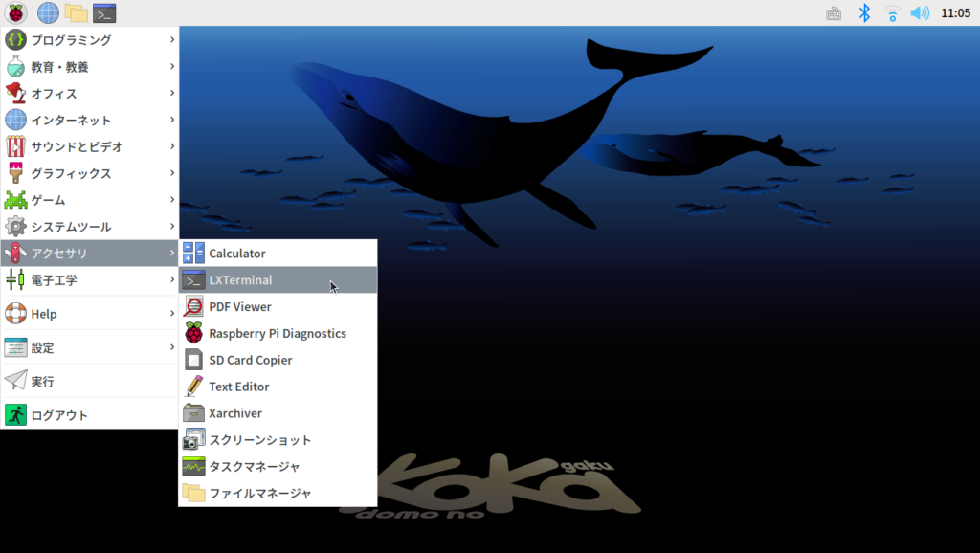Open PDF Viewer from the submenu
980x553 pixels.
240,307
